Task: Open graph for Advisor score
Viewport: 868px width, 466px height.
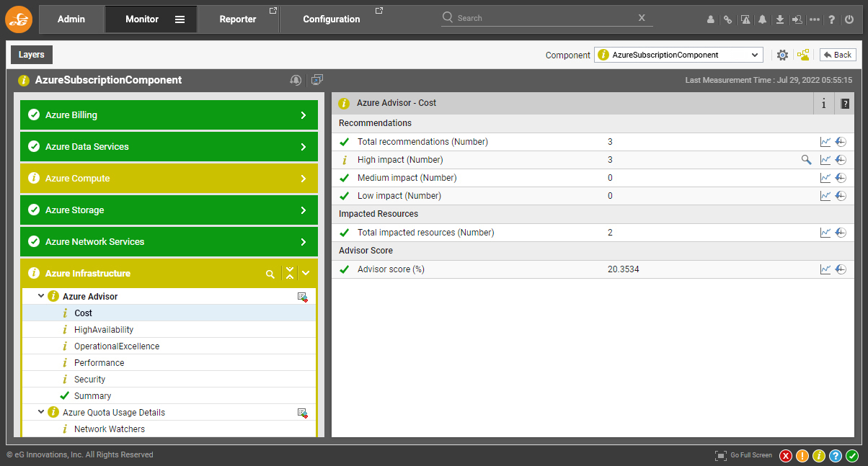Action: [825, 269]
